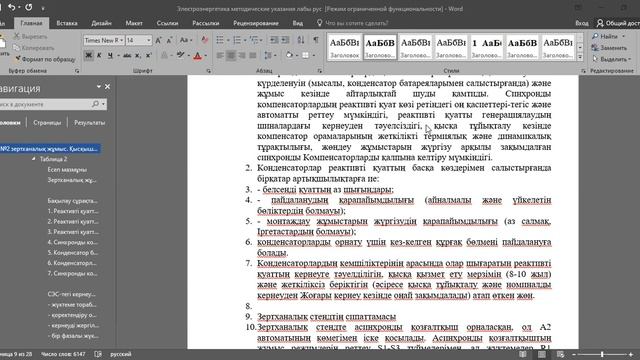Open the Главная ribbon tab

(31, 23)
